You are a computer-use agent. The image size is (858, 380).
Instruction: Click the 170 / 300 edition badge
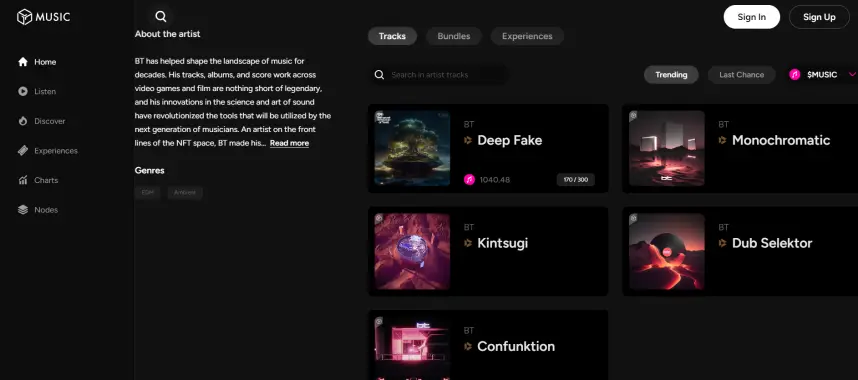pyautogui.click(x=576, y=180)
